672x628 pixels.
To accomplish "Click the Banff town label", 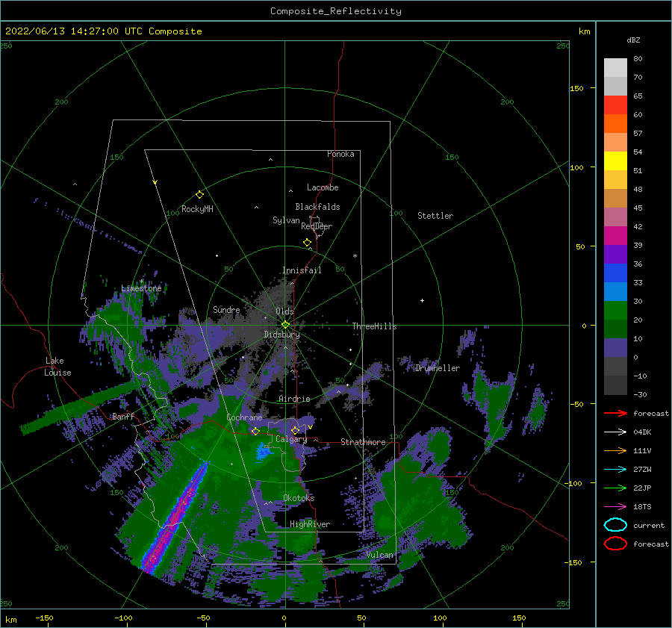I will tap(123, 416).
